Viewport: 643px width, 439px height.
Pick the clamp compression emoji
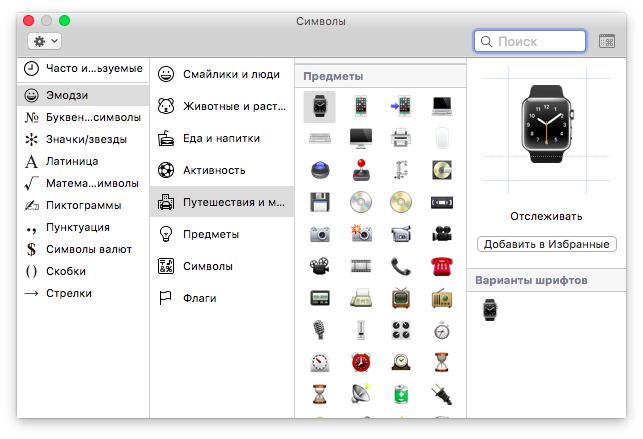[401, 170]
